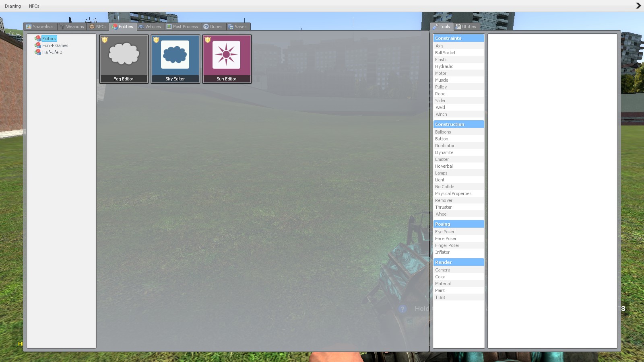Collapse the context menu with top-right arrow
Viewport: 644px width, 362px height.
(x=638, y=6)
